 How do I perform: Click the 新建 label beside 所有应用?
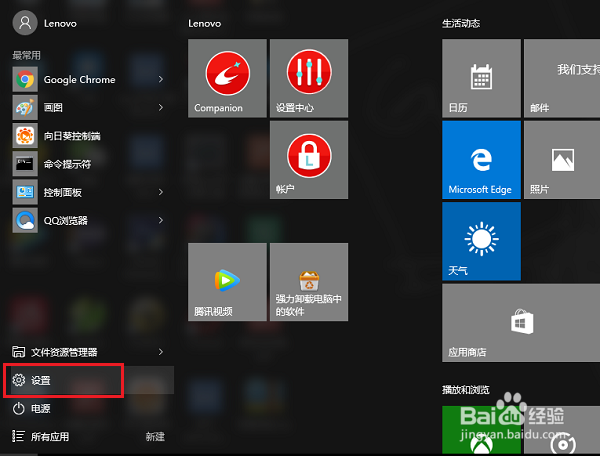click(x=155, y=436)
